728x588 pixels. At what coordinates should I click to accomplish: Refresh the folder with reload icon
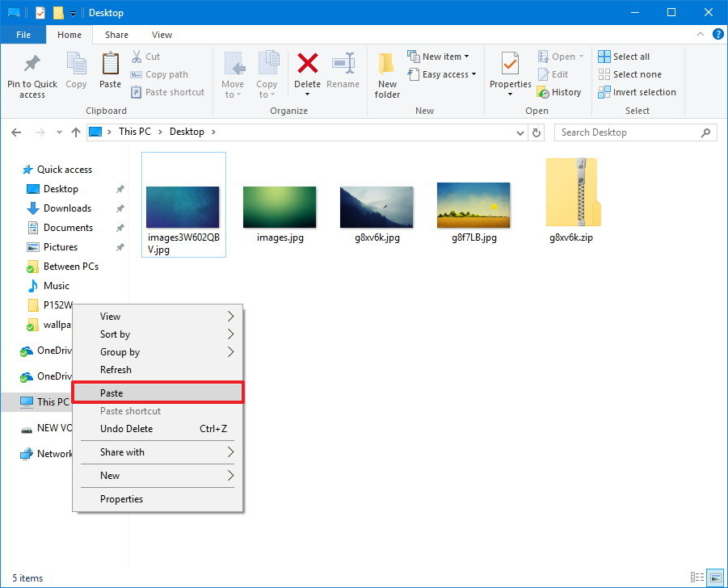pos(537,132)
